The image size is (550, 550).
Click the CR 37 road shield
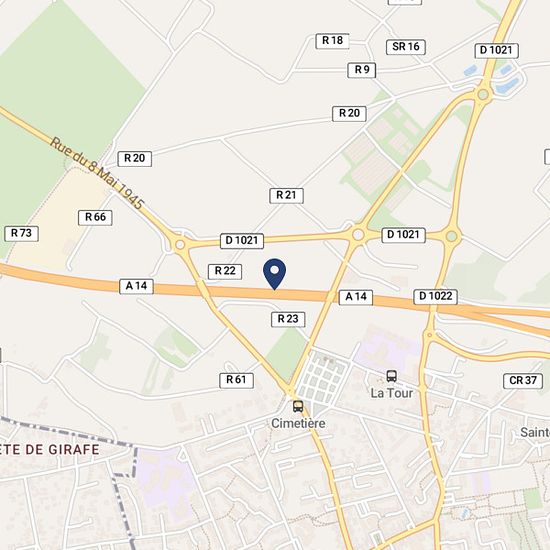coord(523,381)
